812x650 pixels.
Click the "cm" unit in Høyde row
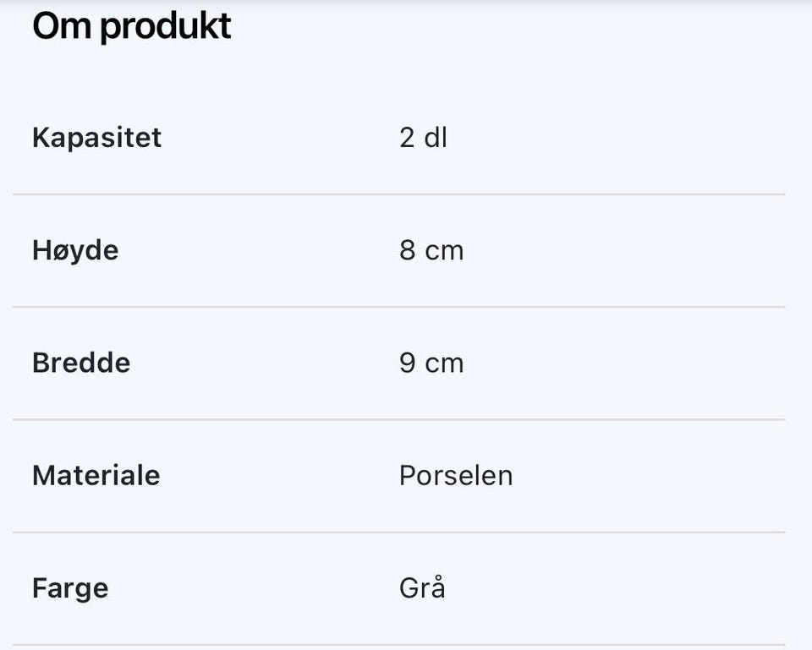(444, 251)
